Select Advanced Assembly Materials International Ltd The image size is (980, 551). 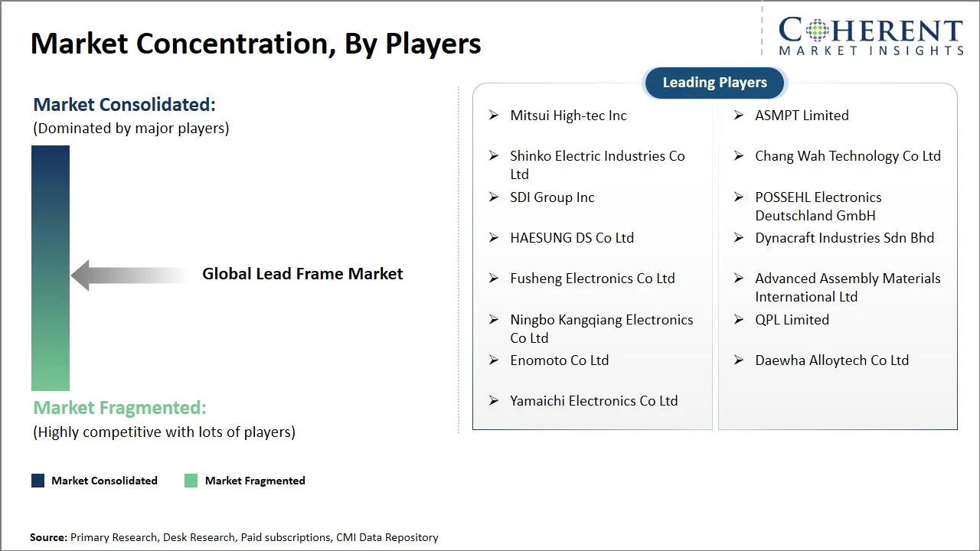click(x=848, y=288)
